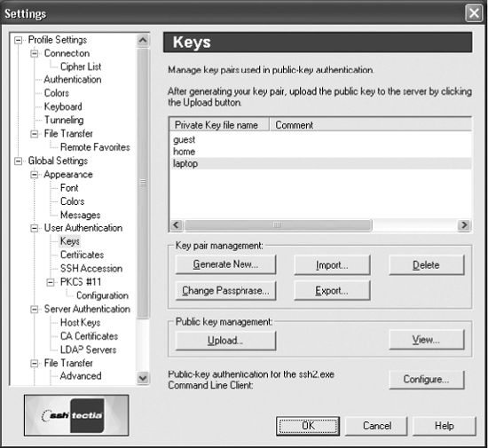Sort by Private Key file name column
The image size is (488, 448).
tap(219, 125)
